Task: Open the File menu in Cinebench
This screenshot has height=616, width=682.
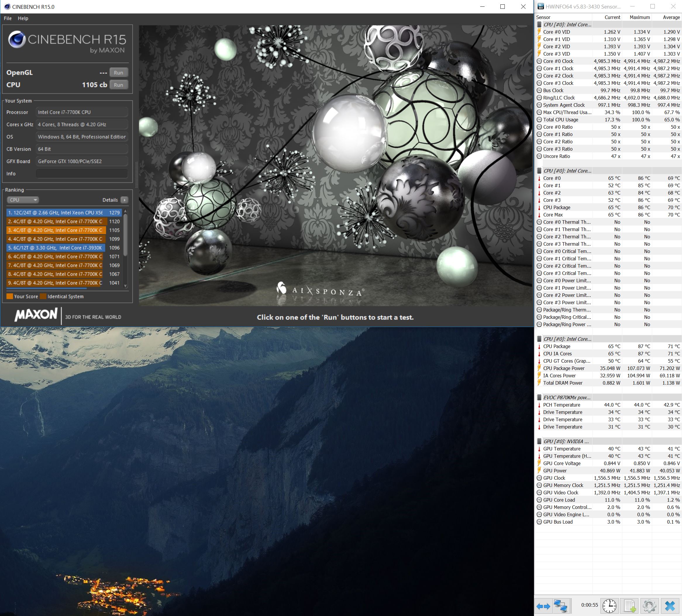Action: (8, 18)
